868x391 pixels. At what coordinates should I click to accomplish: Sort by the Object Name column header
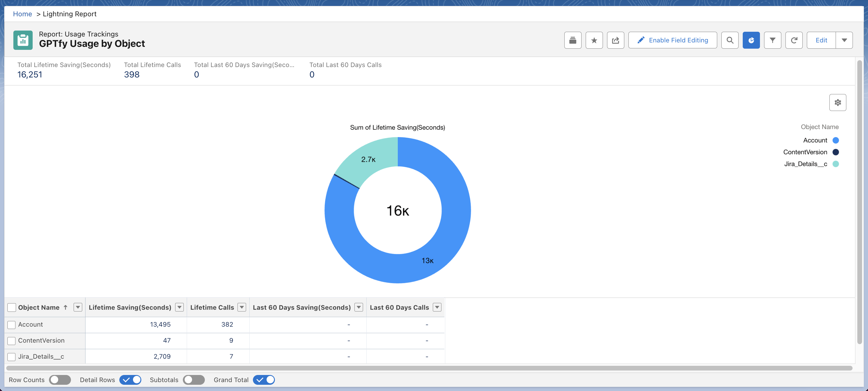(39, 307)
